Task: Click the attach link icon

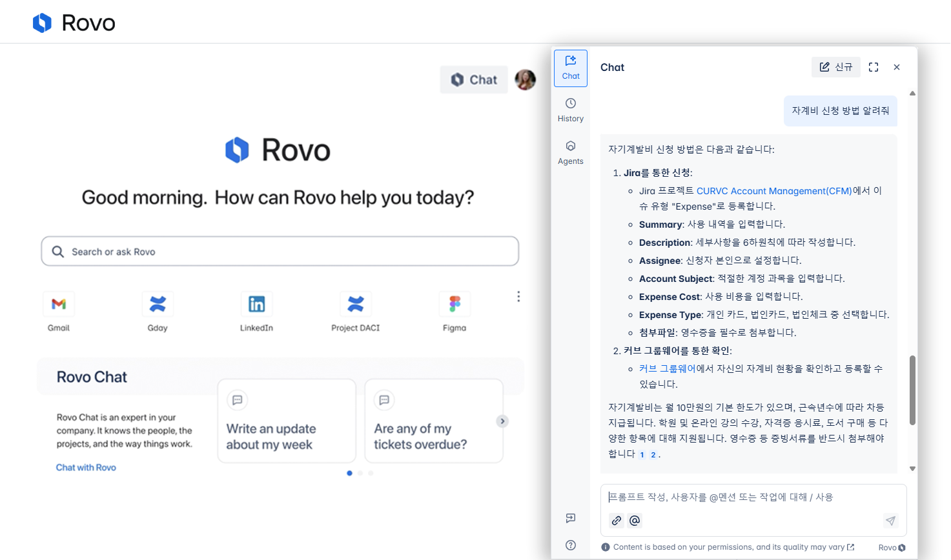Action: 617,521
